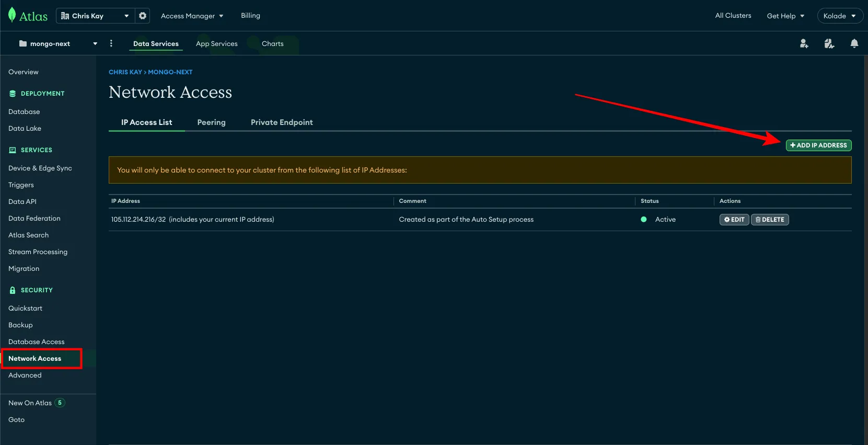This screenshot has height=445, width=868.
Task: Select Private Endpoint tab
Action: coord(282,122)
